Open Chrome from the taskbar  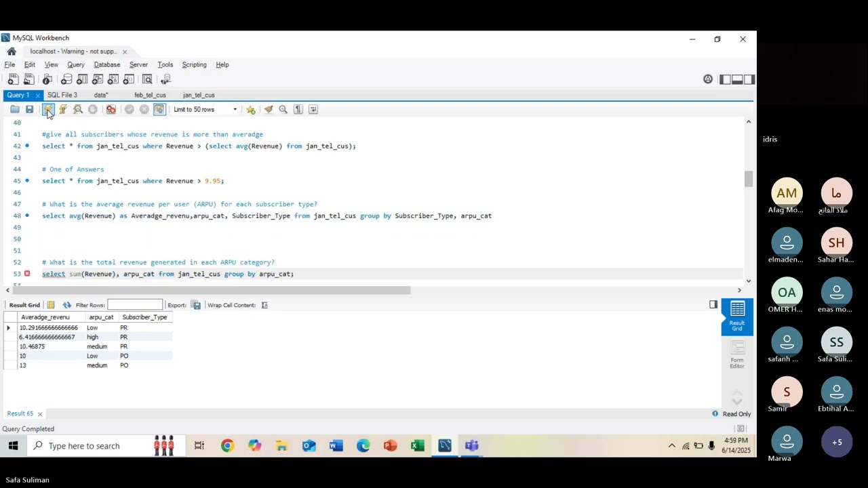227,446
